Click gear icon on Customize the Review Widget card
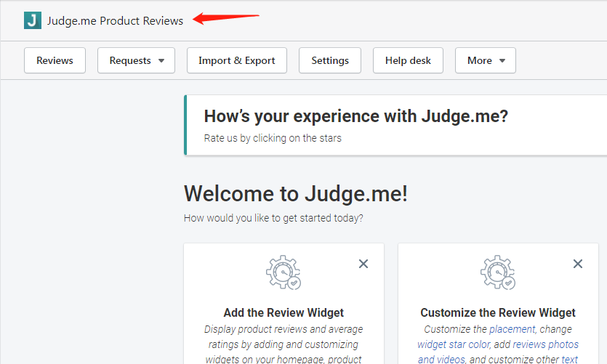 [x=498, y=272]
